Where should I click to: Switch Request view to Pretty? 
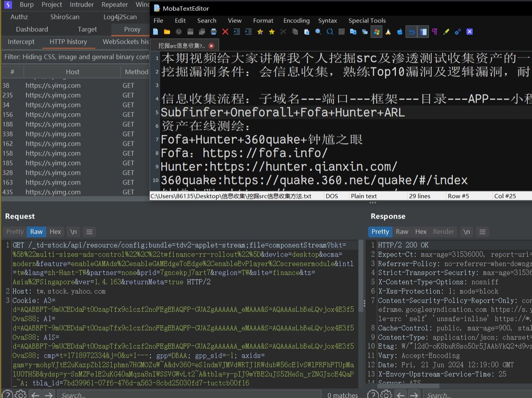point(15,232)
